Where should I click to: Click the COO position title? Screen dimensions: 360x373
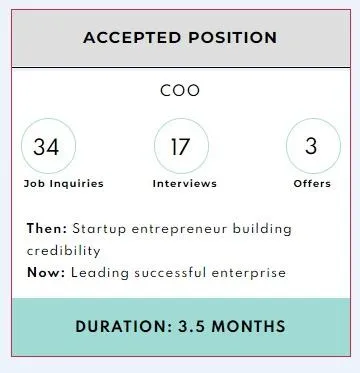[x=180, y=91]
